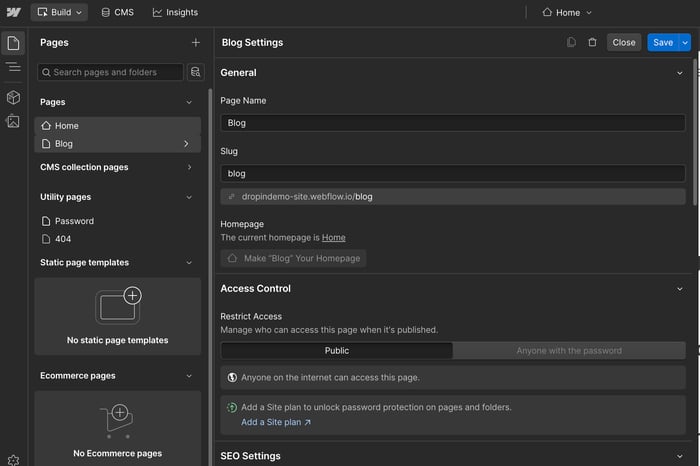Screen dimensions: 700x466
Task: Click the slug URL link icon
Action: tap(231, 196)
